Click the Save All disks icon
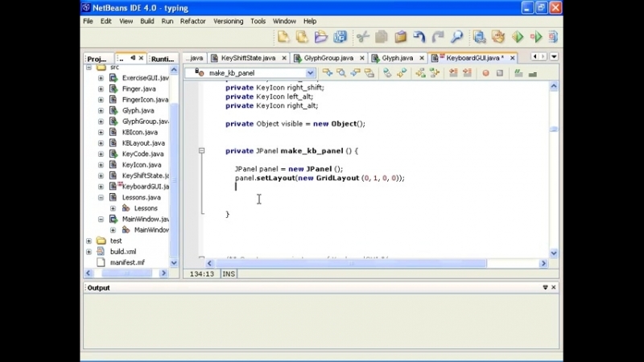Image resolution: width=644 pixels, height=362 pixels. coord(341,37)
